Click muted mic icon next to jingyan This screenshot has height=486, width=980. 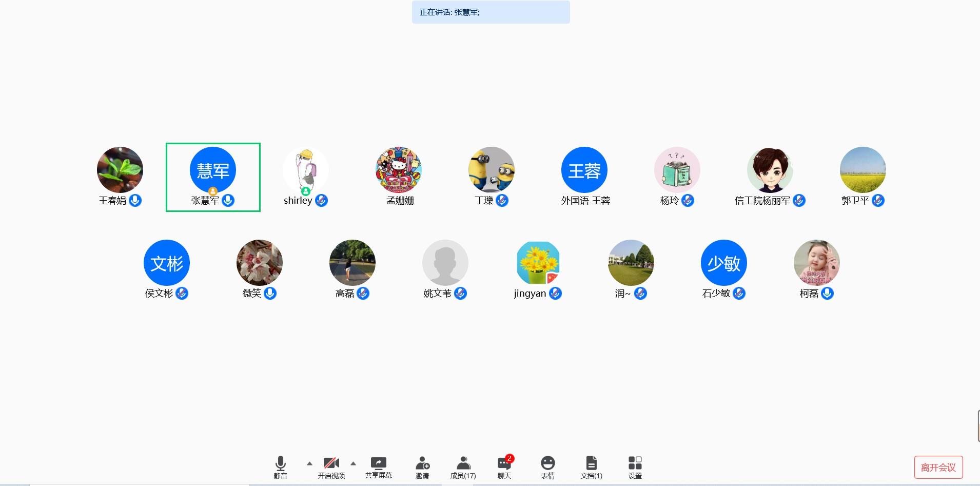click(x=555, y=293)
